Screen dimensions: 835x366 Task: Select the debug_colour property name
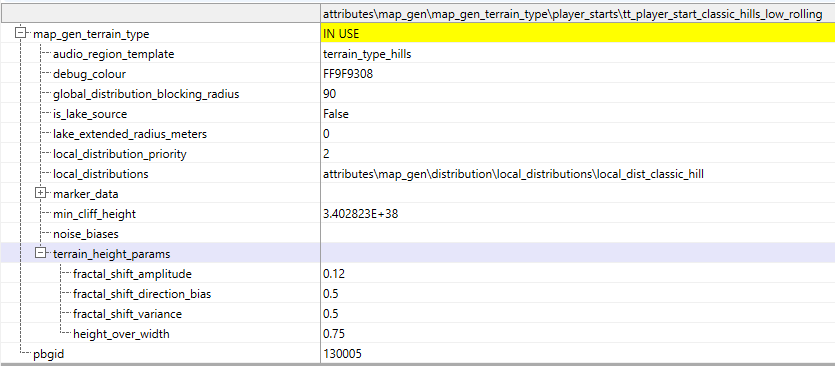(89, 74)
